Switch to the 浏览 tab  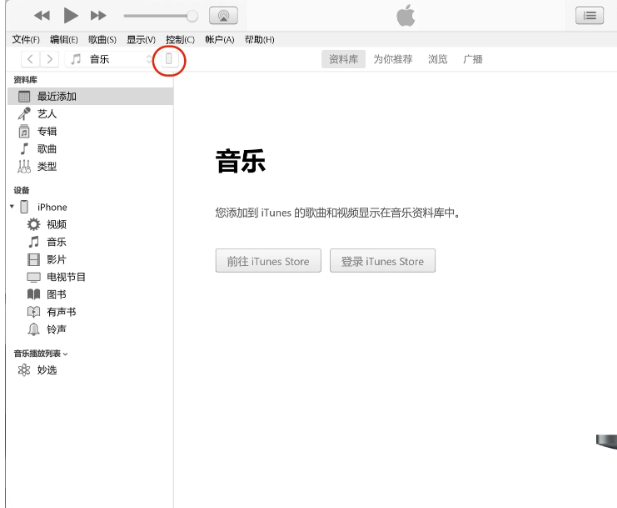(x=438, y=59)
